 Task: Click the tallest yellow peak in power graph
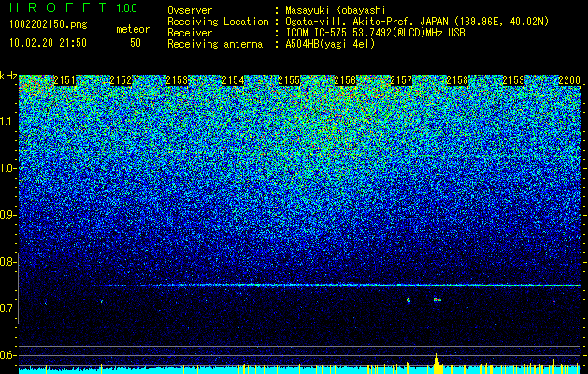point(437,364)
